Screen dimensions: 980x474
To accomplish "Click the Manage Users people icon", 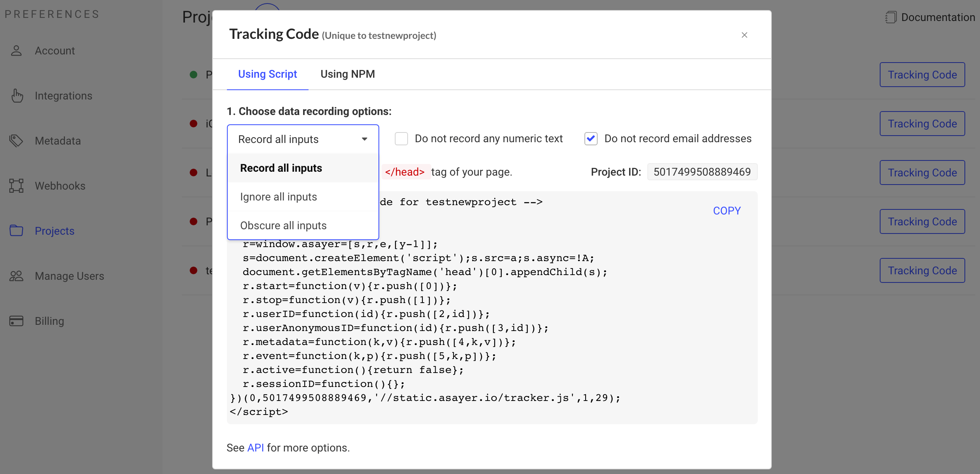I will pos(16,276).
